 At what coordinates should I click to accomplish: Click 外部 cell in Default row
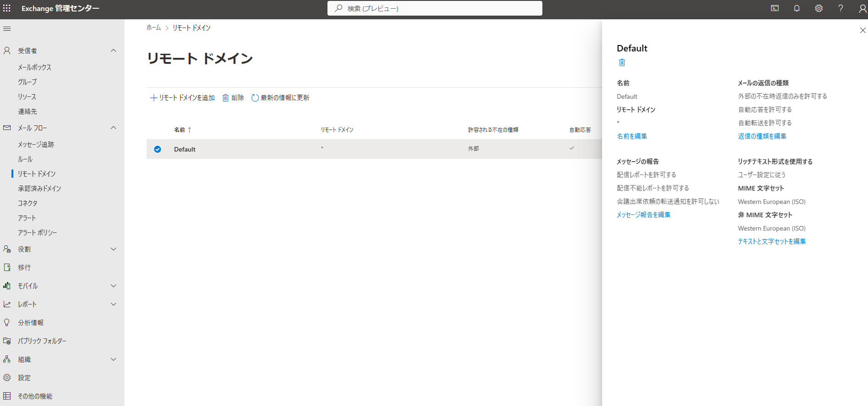[x=473, y=149]
